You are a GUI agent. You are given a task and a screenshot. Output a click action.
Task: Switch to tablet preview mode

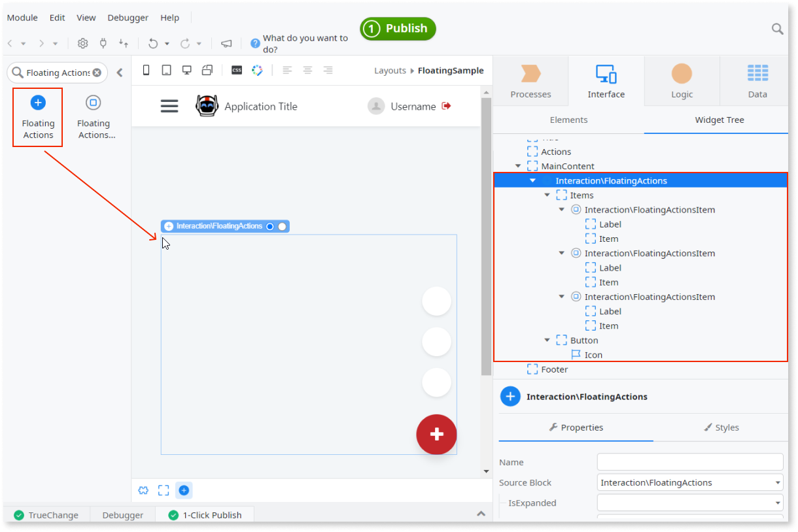pyautogui.click(x=166, y=69)
